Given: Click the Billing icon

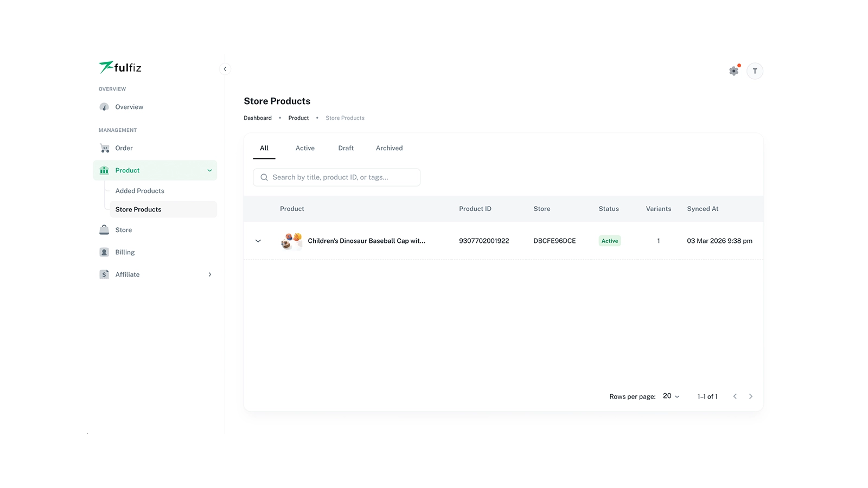Looking at the screenshot, I should [x=104, y=252].
